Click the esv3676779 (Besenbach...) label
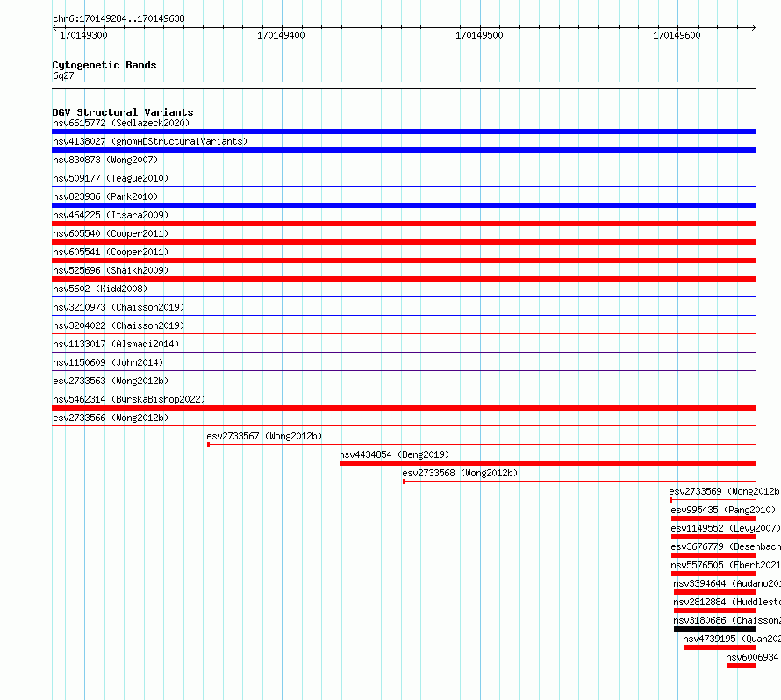 [726, 546]
